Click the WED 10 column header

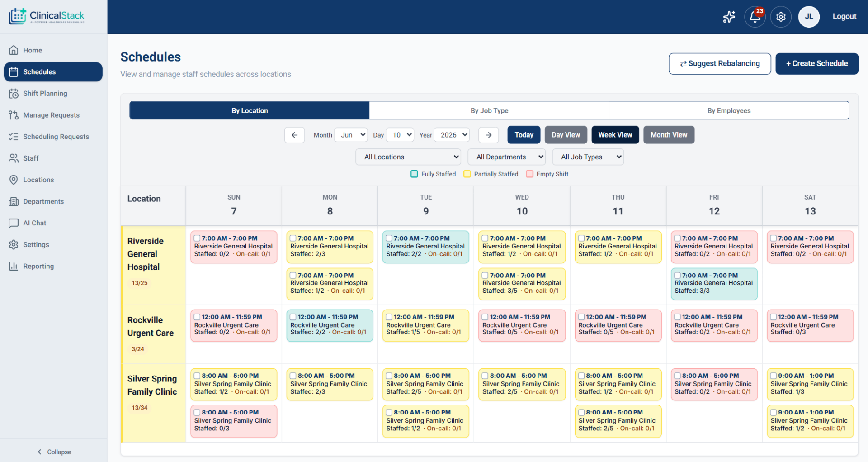(522, 205)
